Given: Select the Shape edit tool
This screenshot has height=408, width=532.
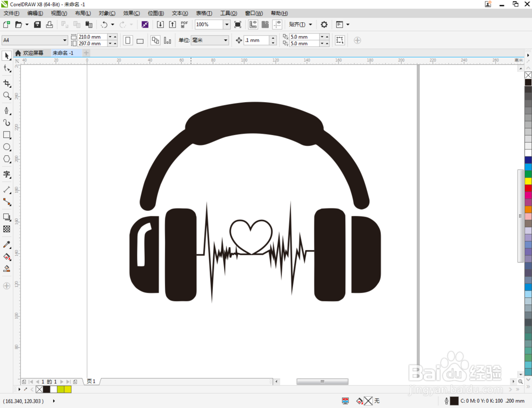Looking at the screenshot, I should click(6, 69).
